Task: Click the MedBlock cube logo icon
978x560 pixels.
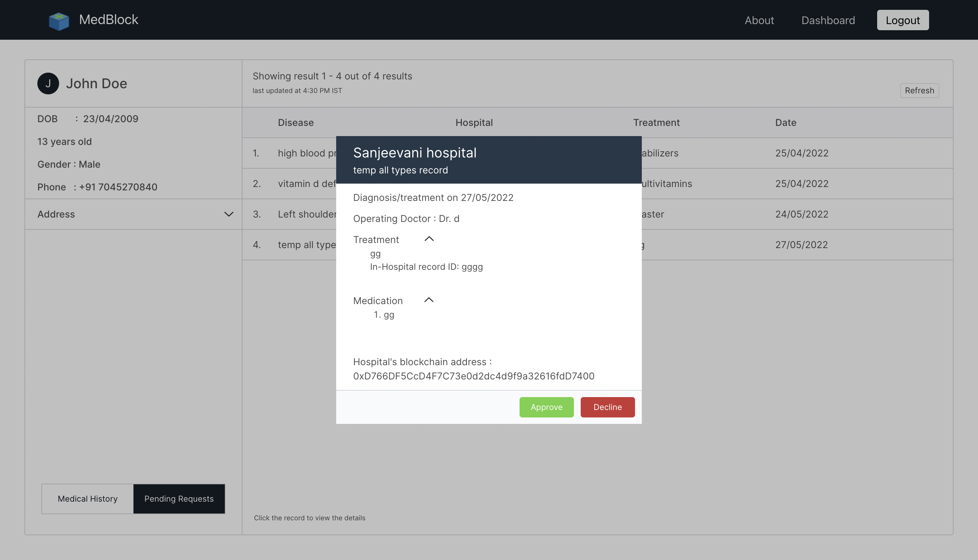Action: click(59, 20)
